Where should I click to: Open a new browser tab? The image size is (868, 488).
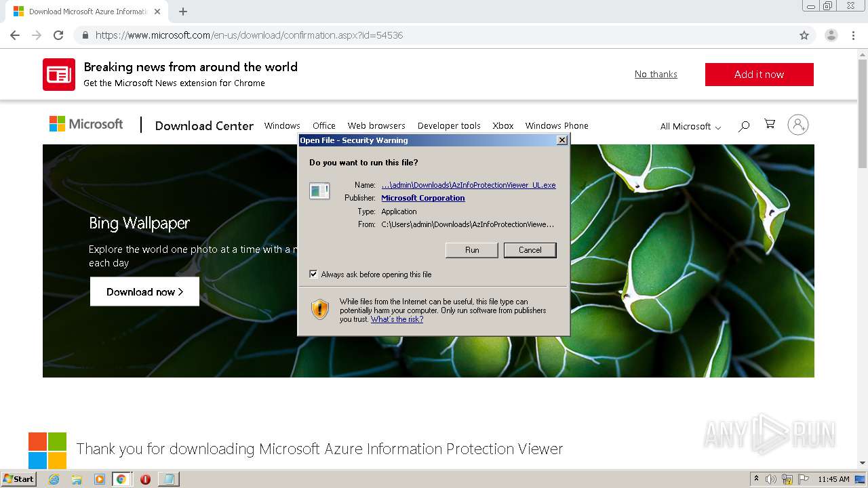(183, 12)
